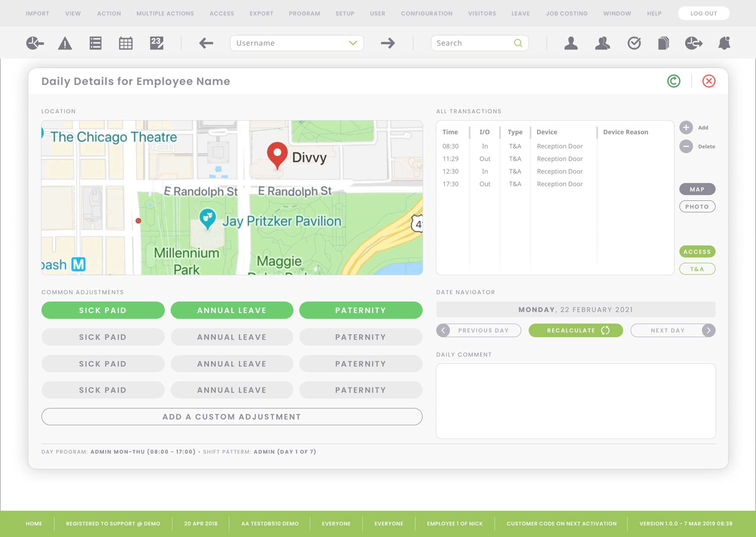Screen dimensions: 756x537
Task: Click into the Daily Comment text area
Action: (x=575, y=401)
